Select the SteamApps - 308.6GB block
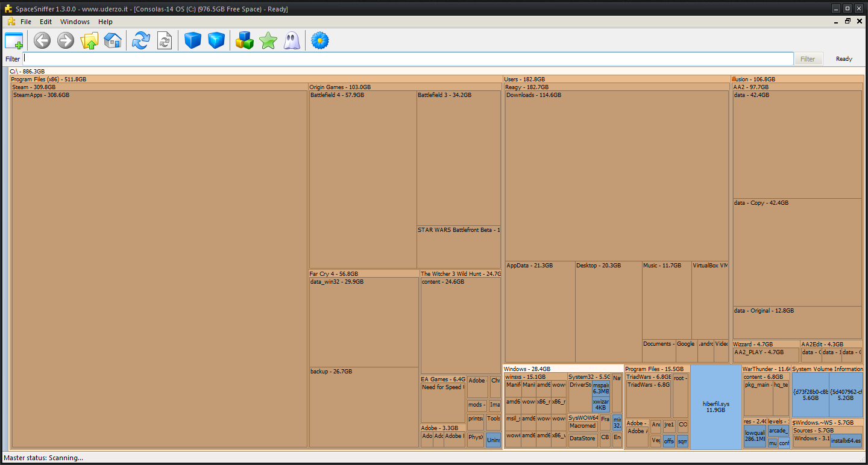The width and height of the screenshot is (868, 465). [160, 269]
